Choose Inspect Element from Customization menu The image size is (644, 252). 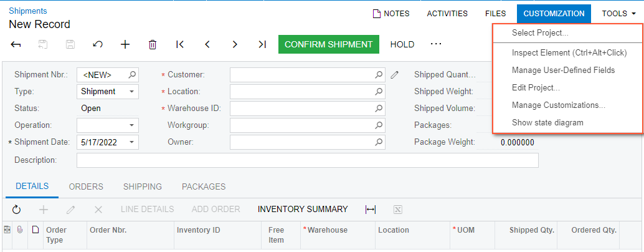pos(569,53)
